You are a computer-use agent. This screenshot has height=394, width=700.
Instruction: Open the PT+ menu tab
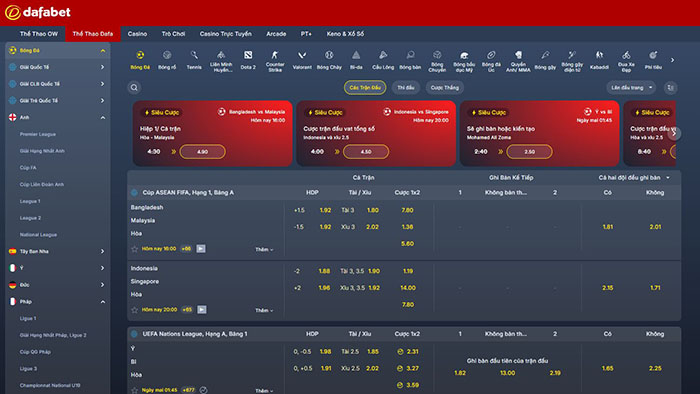click(x=306, y=34)
